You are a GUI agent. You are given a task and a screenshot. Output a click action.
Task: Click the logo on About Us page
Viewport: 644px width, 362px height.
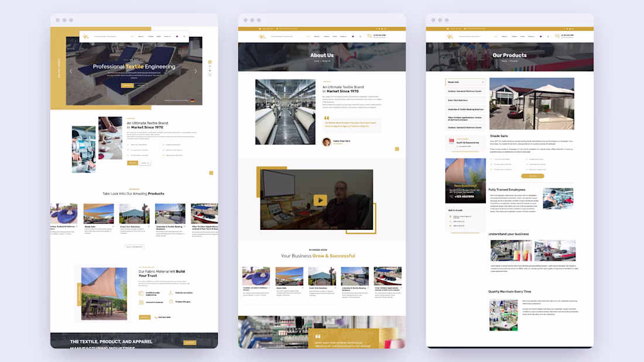(262, 36)
